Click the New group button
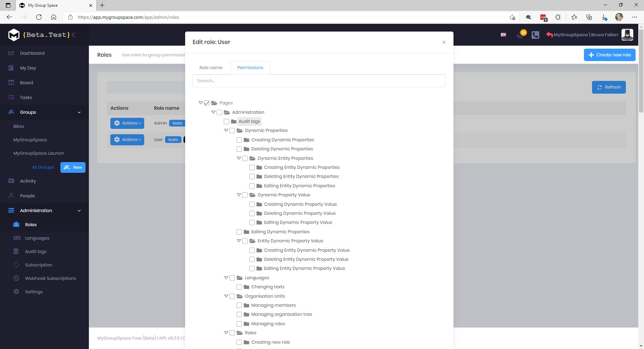 [x=73, y=167]
